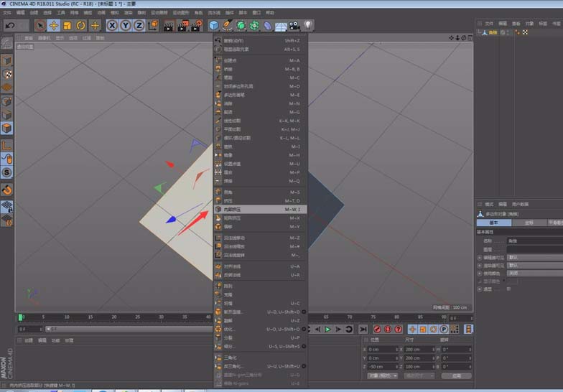Image resolution: width=563 pixels, height=392 pixels.
Task: Click the timeline ruler at frame 20
Action: (x=113, y=317)
